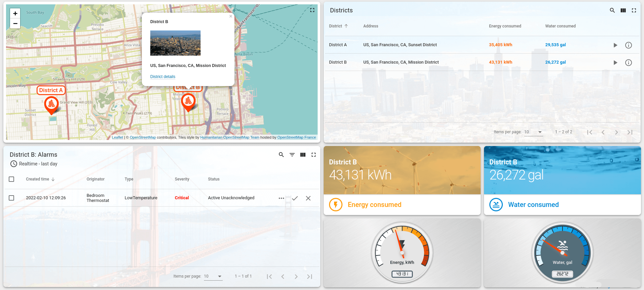The width and height of the screenshot is (644, 290).
Task: Zoom out on the map
Action: (x=15, y=23)
